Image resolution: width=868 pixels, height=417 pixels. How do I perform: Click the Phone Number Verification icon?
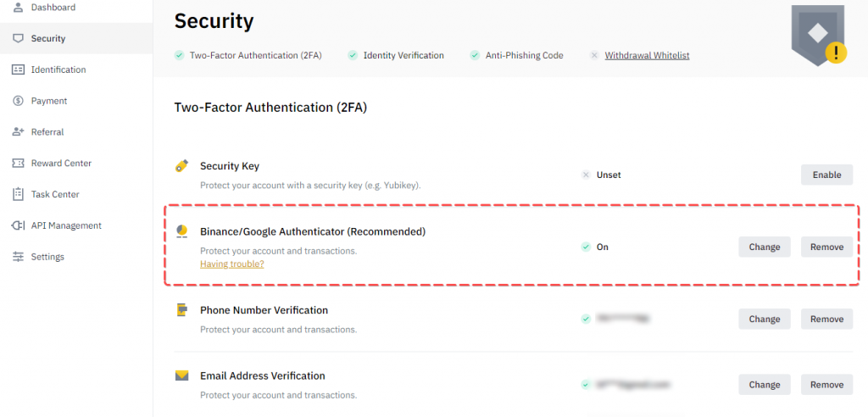(x=181, y=310)
